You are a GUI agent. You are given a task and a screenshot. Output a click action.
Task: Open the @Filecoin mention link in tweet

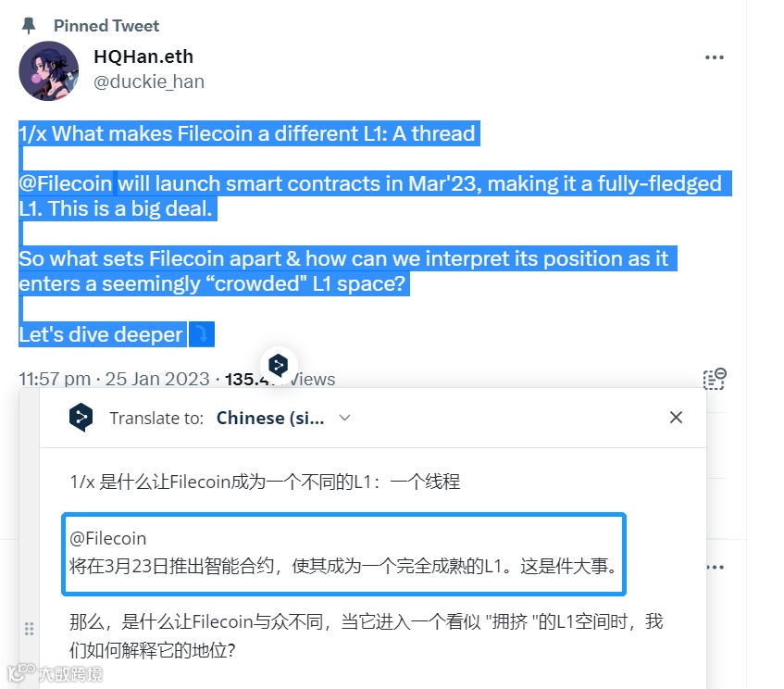coord(66,183)
